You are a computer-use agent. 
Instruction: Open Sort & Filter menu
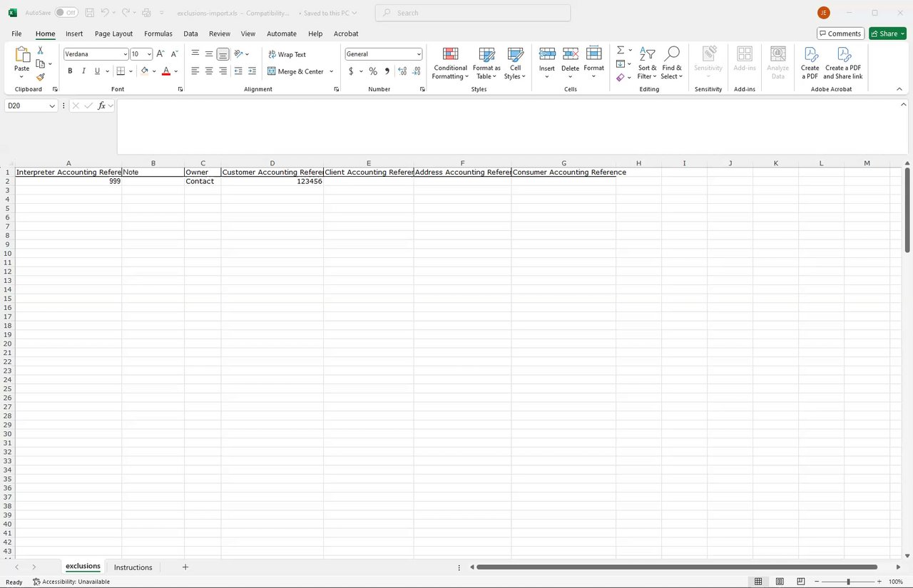[x=647, y=64]
